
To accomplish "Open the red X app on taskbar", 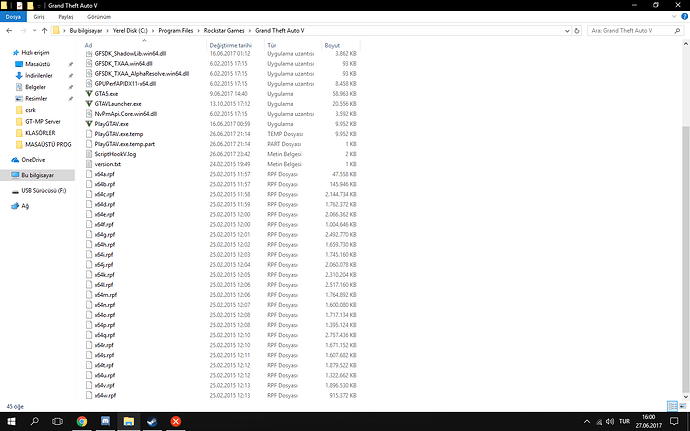I will coord(176,421).
